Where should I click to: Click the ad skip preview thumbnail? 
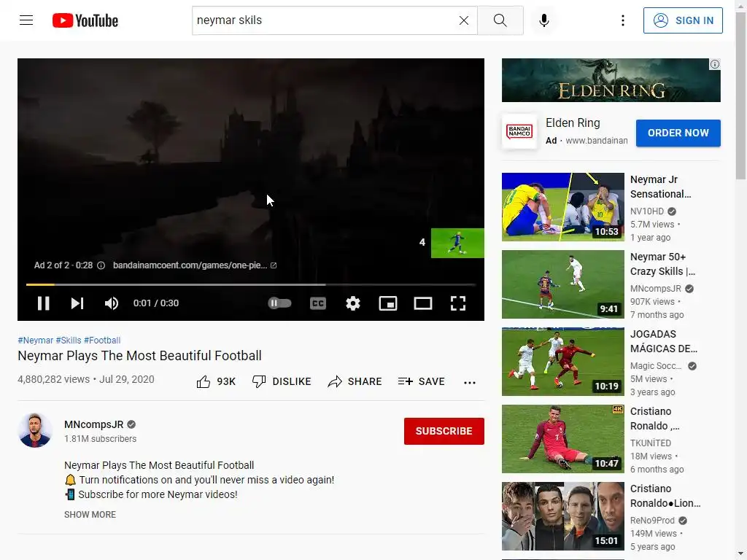(457, 244)
